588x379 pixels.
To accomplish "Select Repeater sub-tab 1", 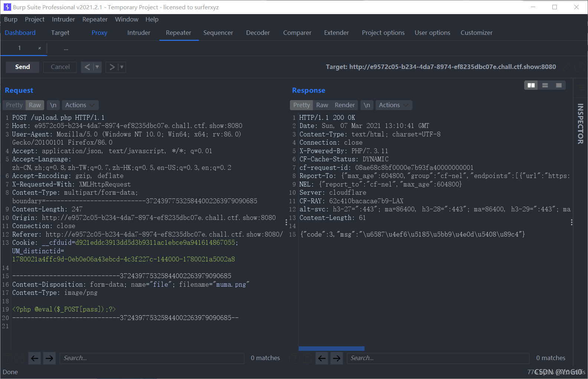I will 19,48.
